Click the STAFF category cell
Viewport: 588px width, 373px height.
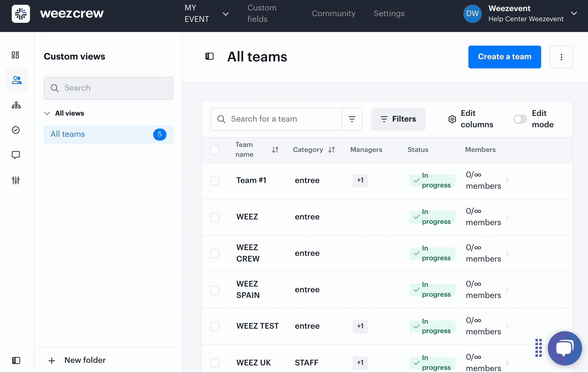306,363
